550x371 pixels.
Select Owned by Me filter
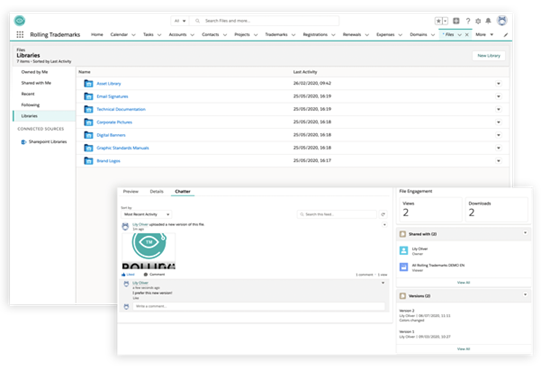(34, 72)
